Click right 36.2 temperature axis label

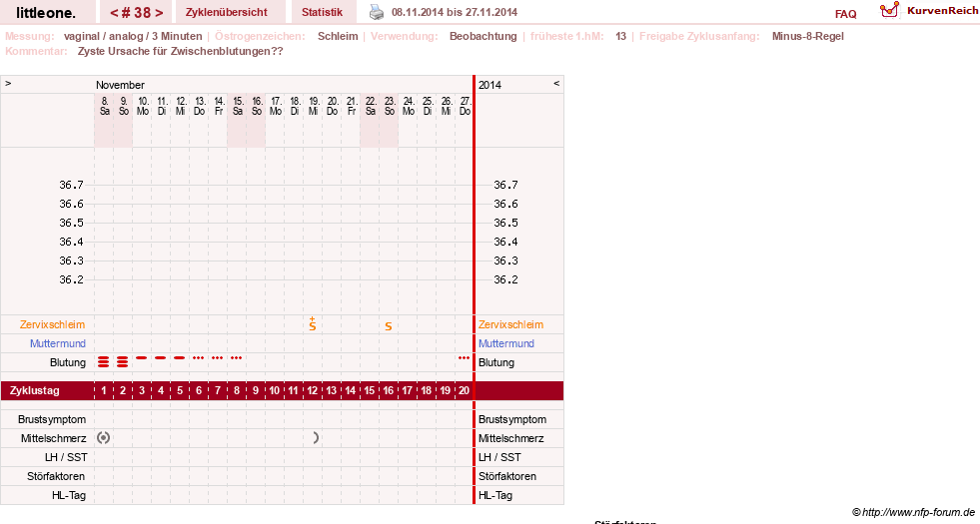tap(505, 279)
